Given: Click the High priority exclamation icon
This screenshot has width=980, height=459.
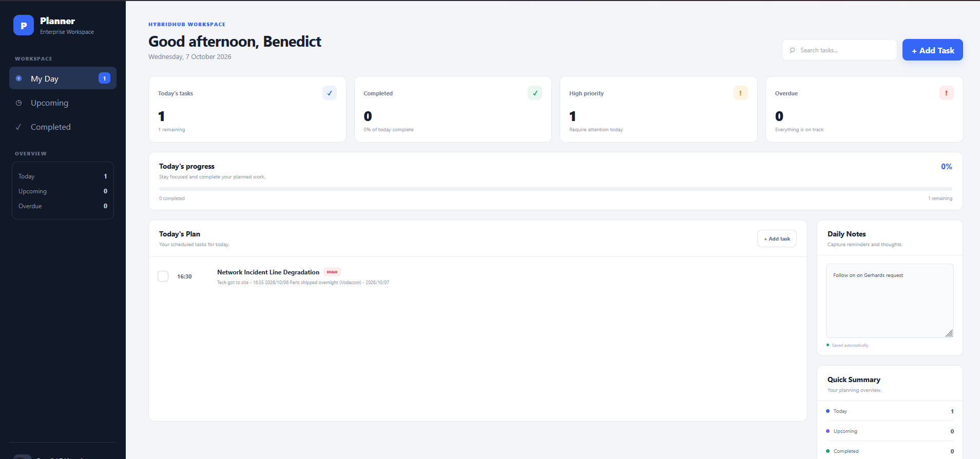Looking at the screenshot, I should [x=740, y=93].
